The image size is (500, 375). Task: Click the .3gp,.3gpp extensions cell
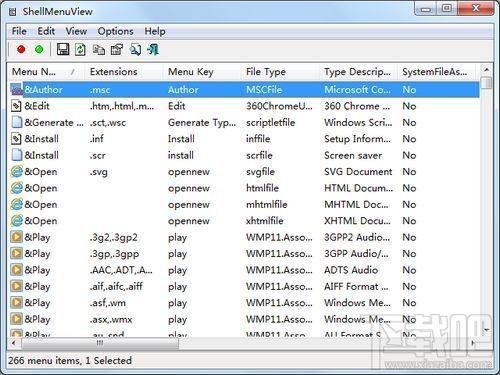pos(114,254)
